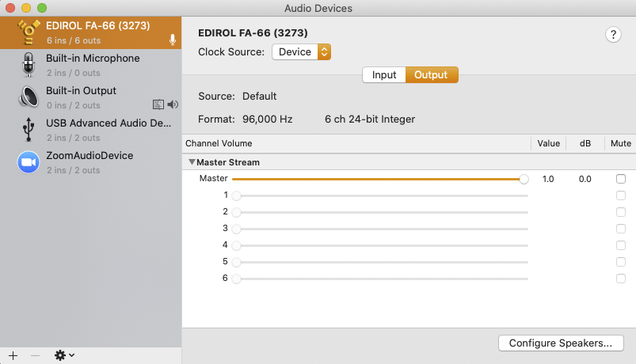Toggle the mute checkbox for channel 5
636x364 pixels.
(x=621, y=262)
